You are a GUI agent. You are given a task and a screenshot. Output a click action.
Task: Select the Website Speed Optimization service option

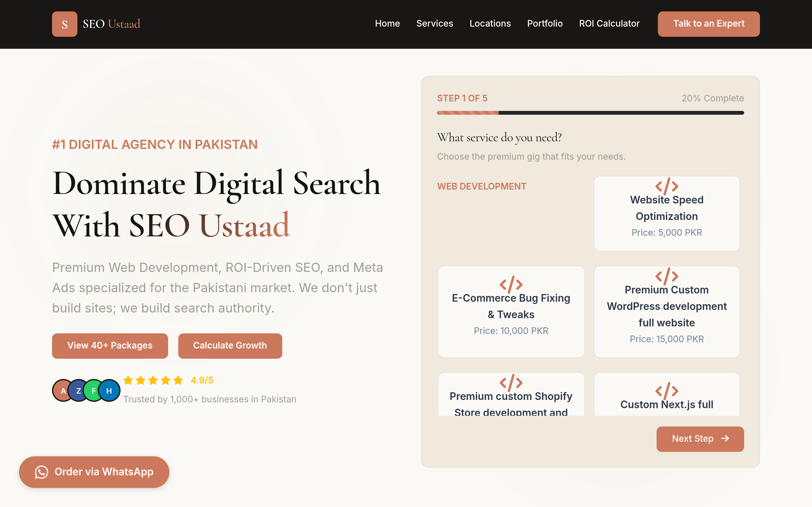click(667, 214)
